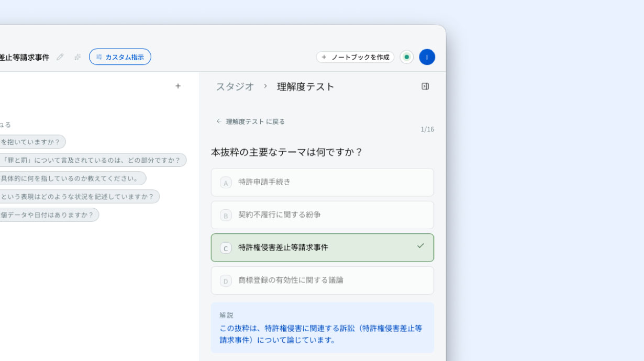Click suggestion chip ending を抱いていますか？
Viewport: 644px width, 361px height.
(x=31, y=142)
